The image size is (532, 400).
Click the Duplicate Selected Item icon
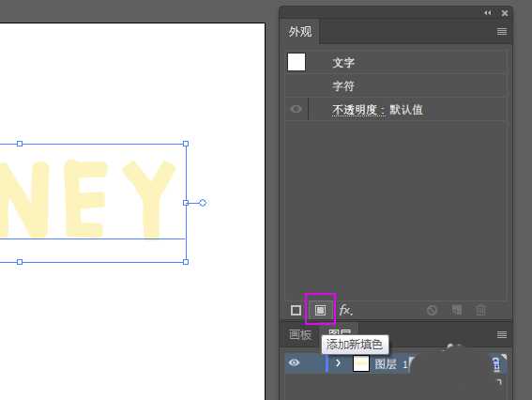click(457, 310)
